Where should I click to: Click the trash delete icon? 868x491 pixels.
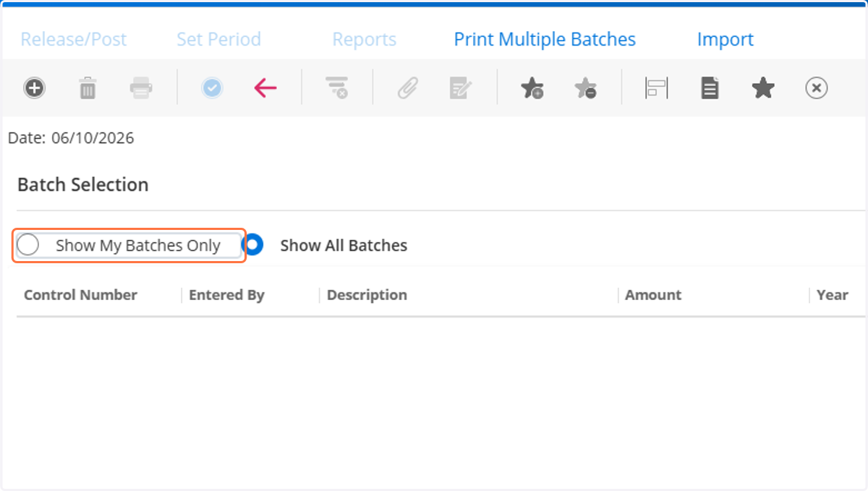coord(88,88)
